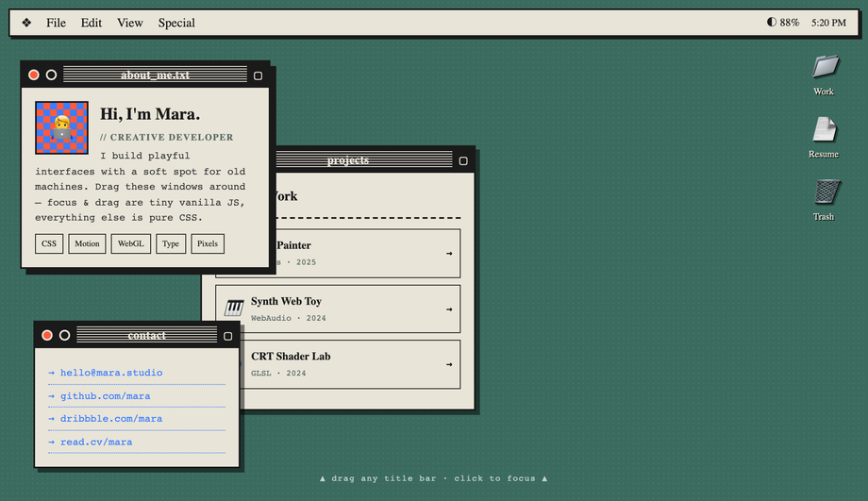Open the Special menu
The height and width of the screenshot is (501, 868).
pyautogui.click(x=176, y=23)
